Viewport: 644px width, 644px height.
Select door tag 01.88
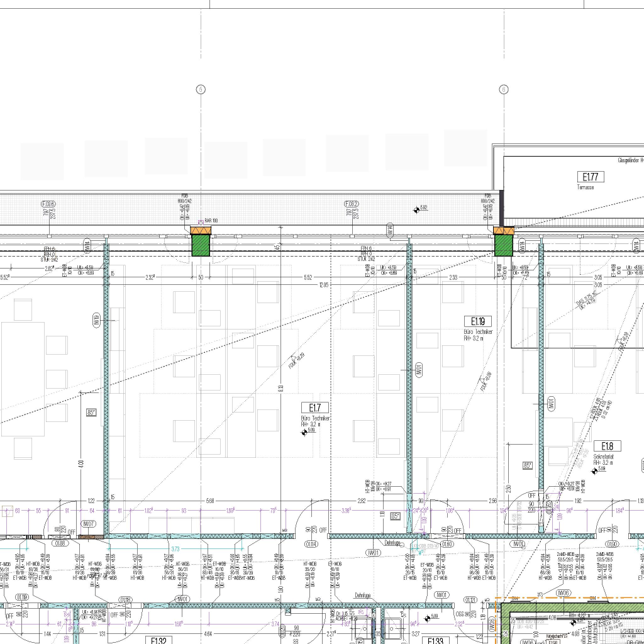click(60, 544)
